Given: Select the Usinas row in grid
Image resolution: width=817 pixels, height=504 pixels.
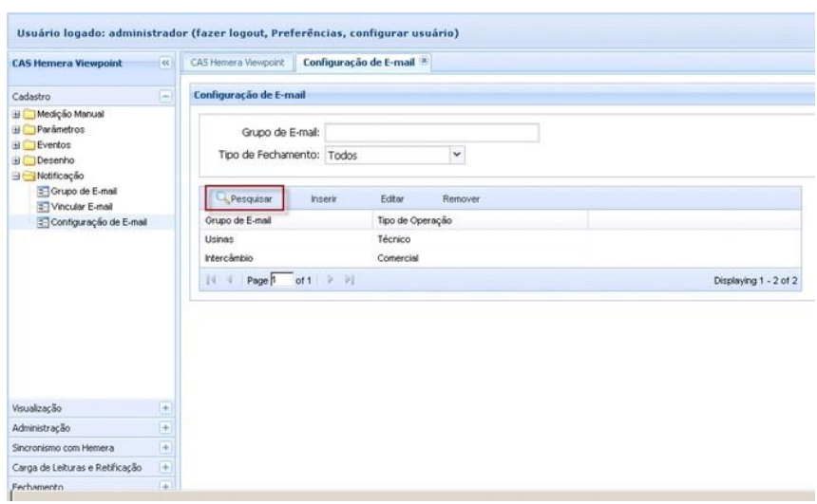Looking at the screenshot, I should coord(285,239).
